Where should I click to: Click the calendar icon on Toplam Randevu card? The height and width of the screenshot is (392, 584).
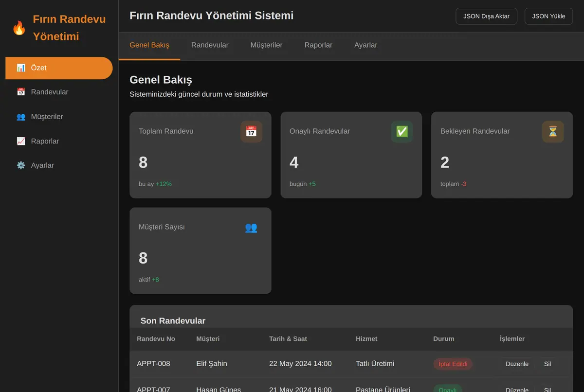[x=251, y=131]
